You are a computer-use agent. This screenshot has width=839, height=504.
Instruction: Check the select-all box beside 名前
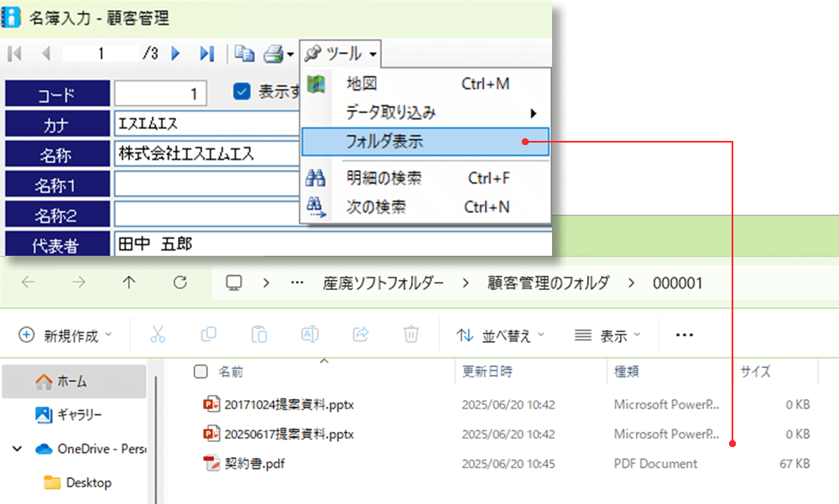[x=199, y=372]
